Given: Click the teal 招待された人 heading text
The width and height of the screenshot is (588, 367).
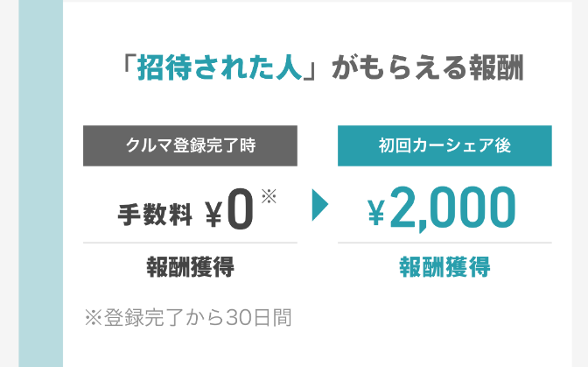Looking at the screenshot, I should [x=220, y=68].
